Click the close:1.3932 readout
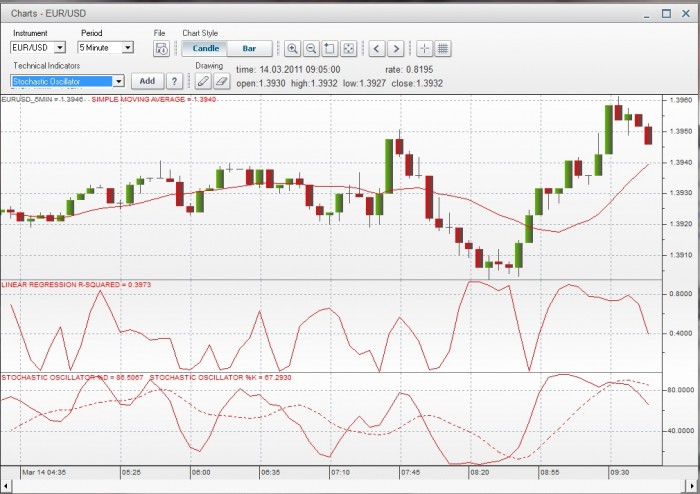The width and height of the screenshot is (700, 494). (x=417, y=83)
